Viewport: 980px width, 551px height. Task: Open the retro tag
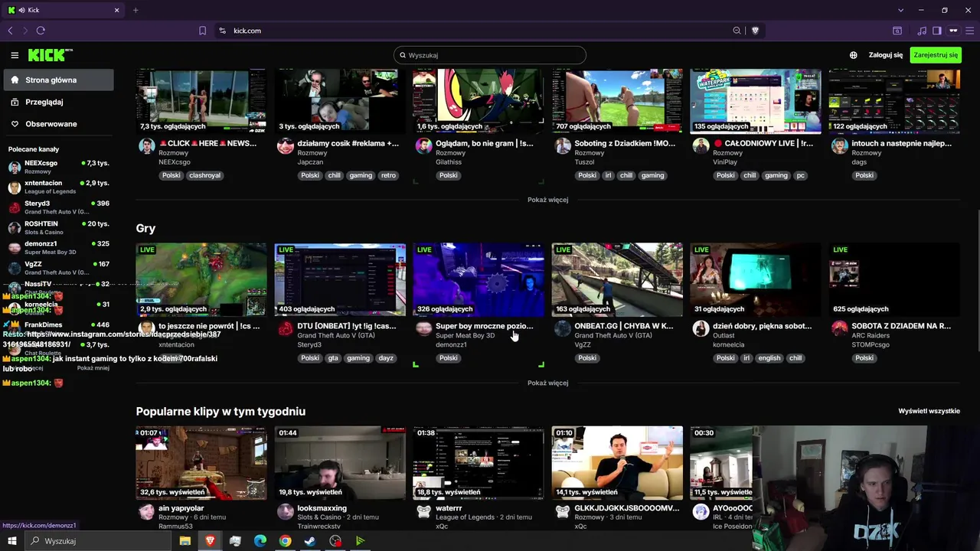coord(388,175)
